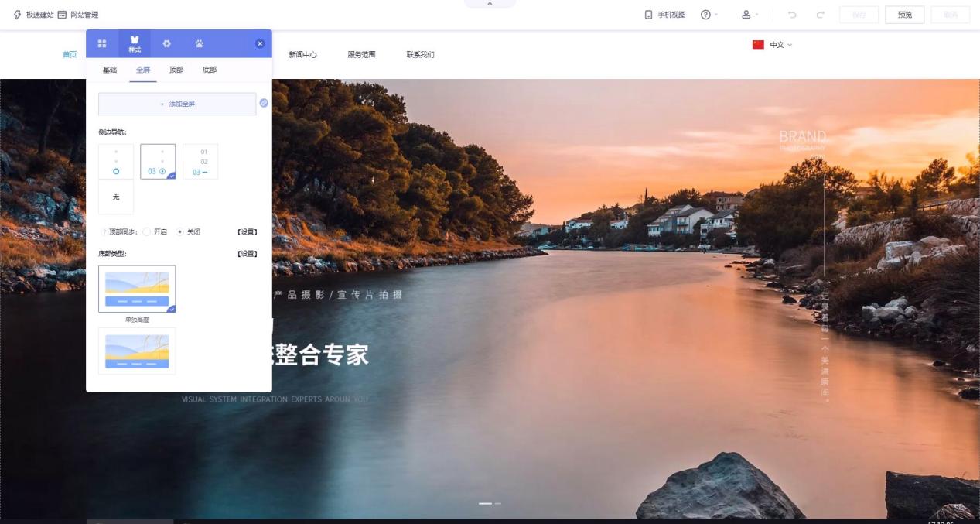Switch to the 基础 tab
Viewport: 980px width, 524px height.
pos(110,70)
